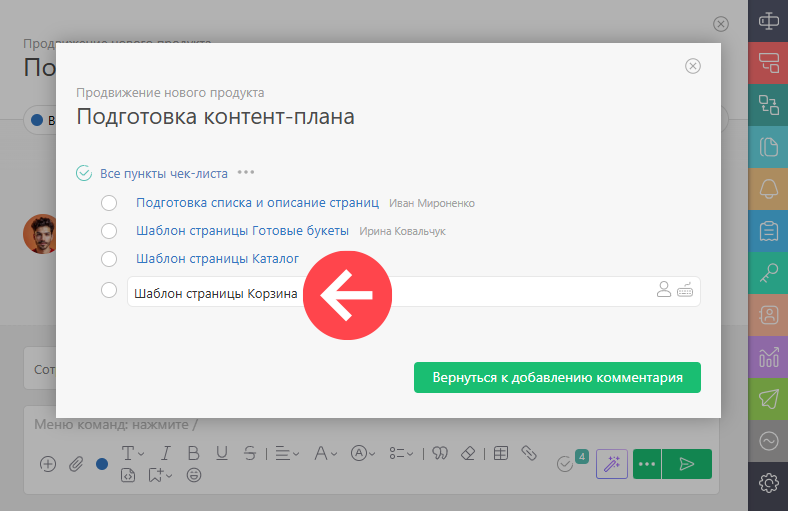The image size is (788, 511).
Task: Click the user avatar photo
Action: (x=41, y=234)
